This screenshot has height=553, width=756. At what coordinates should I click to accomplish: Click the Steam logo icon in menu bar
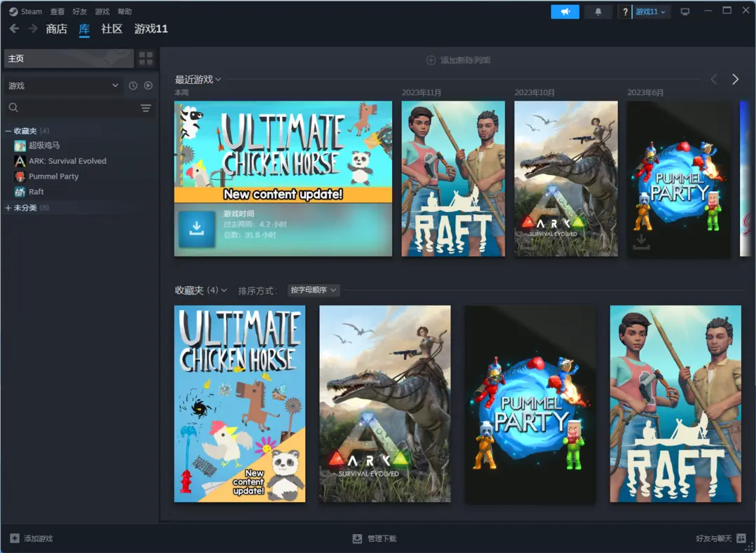[13, 12]
